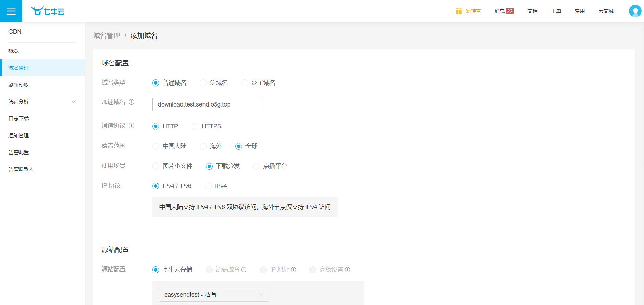
Task: Click the gift icon next to 新推官
Action: tap(459, 11)
